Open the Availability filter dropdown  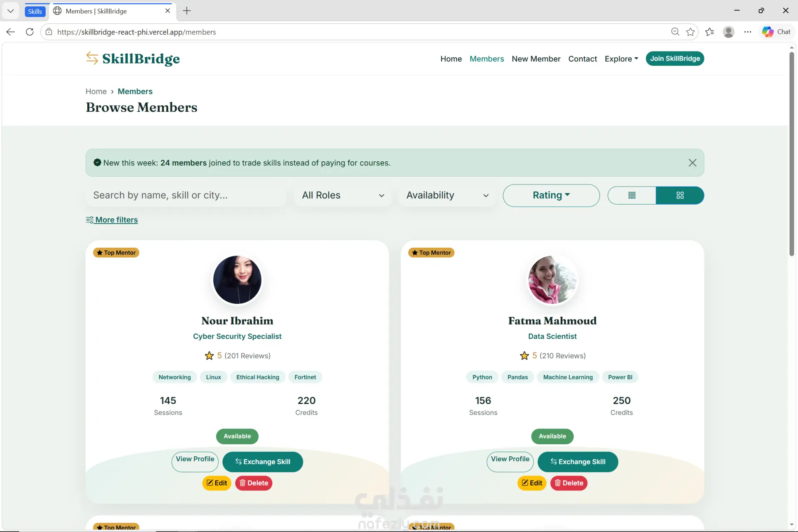[x=447, y=195]
